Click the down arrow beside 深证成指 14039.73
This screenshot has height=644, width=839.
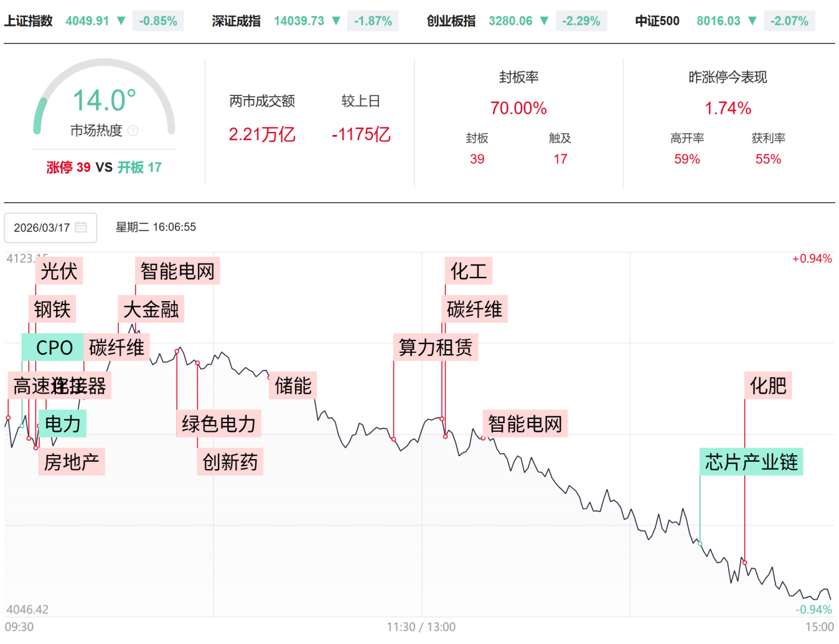[336, 21]
